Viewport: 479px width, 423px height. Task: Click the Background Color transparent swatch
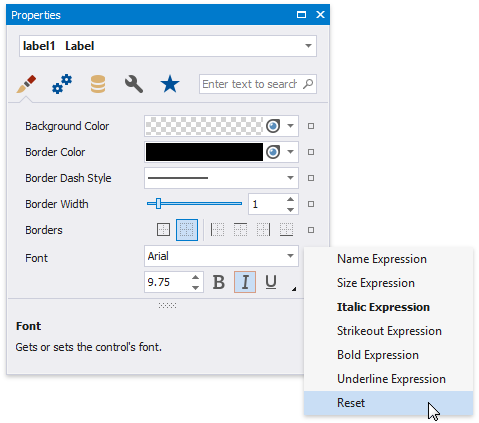click(204, 126)
